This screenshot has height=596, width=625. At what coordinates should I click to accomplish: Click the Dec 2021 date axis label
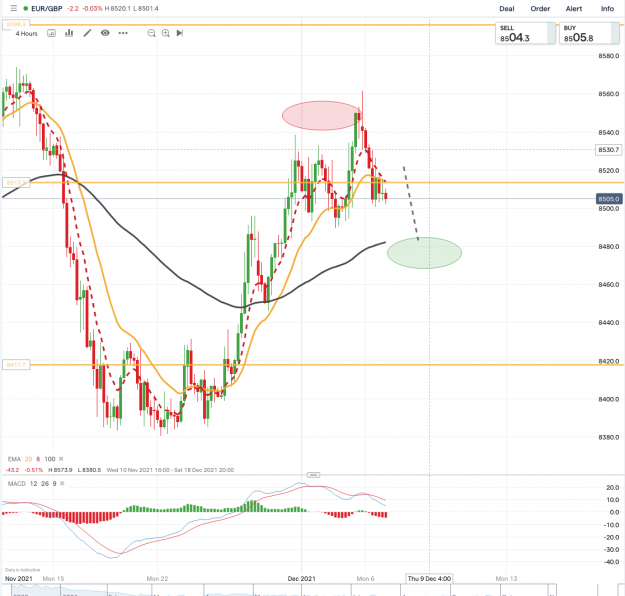point(301,578)
